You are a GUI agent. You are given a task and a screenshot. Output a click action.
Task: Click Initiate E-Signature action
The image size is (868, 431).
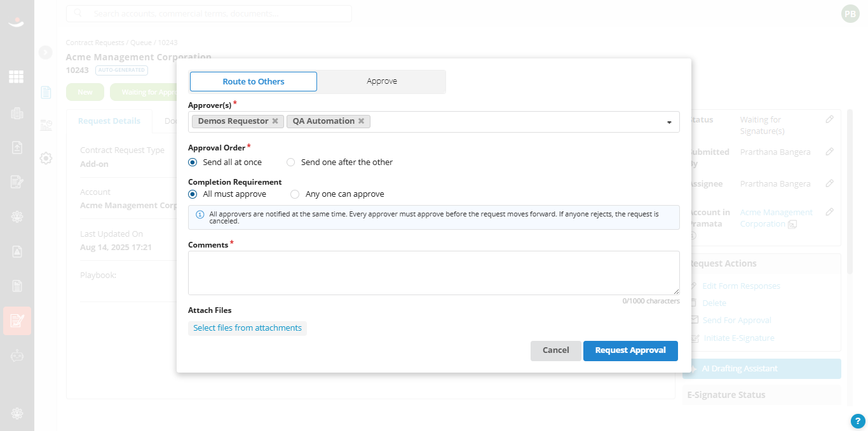pyautogui.click(x=739, y=338)
